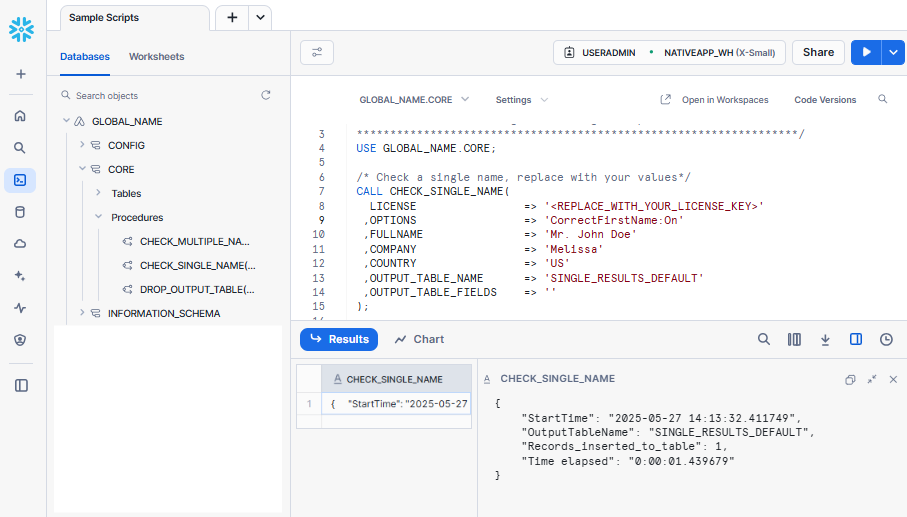The width and height of the screenshot is (907, 517).
Task: Open Code Versions
Action: (x=825, y=99)
